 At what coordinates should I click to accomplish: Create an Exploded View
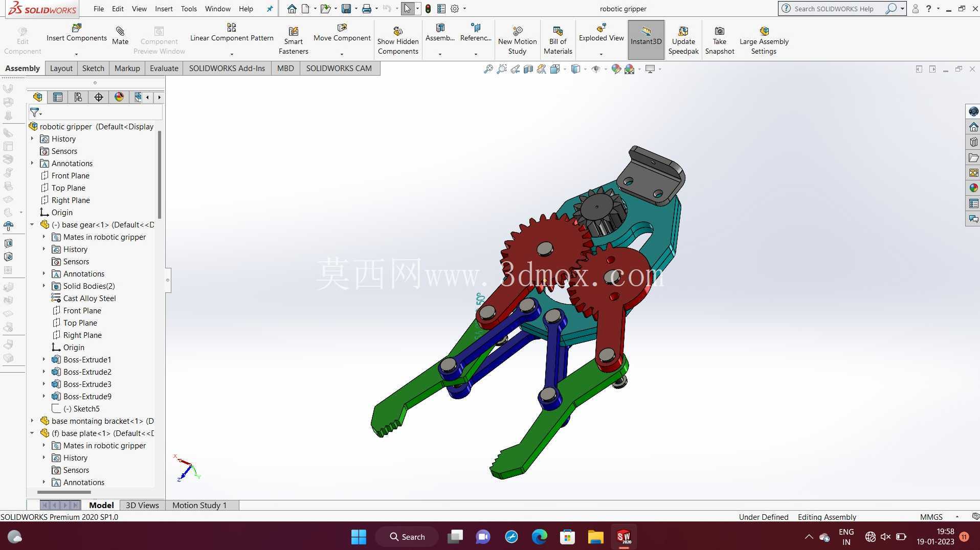(x=601, y=33)
